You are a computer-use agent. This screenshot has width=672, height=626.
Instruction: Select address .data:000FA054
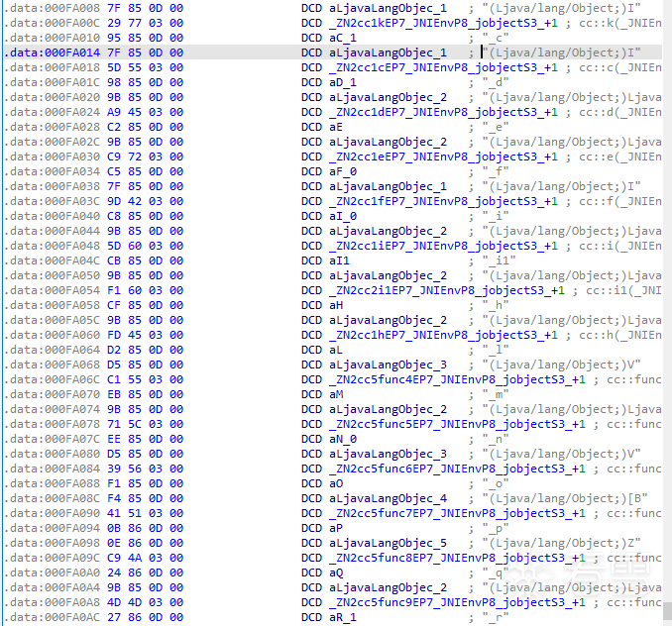[x=52, y=290]
